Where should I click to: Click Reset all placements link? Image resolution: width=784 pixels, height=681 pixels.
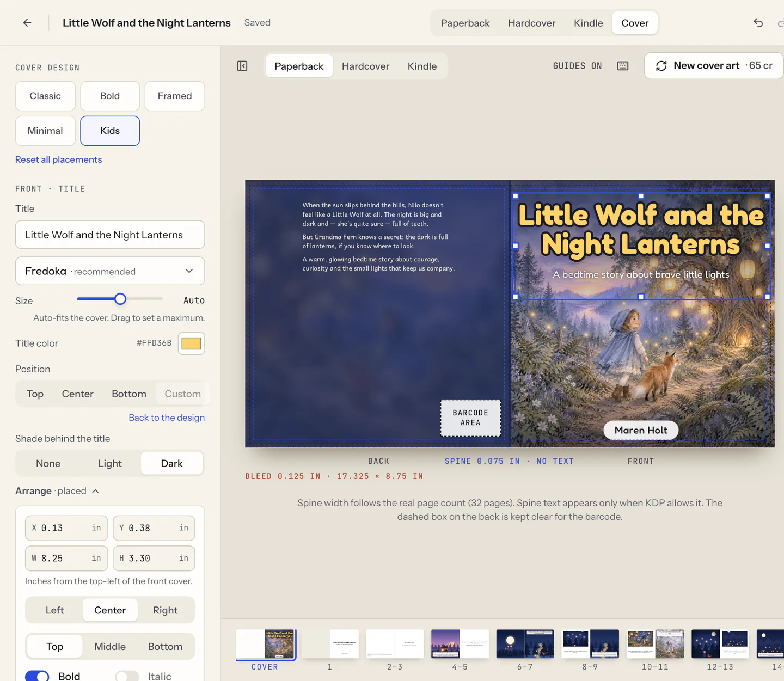tap(58, 159)
